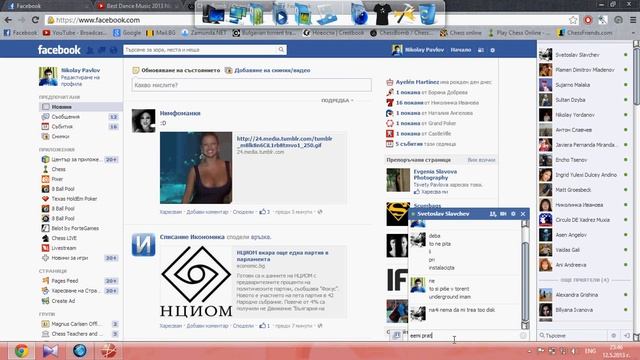Select Pages Feed in left sidebar
Image resolution: width=640 pixels, height=360 pixels.
coord(64,281)
